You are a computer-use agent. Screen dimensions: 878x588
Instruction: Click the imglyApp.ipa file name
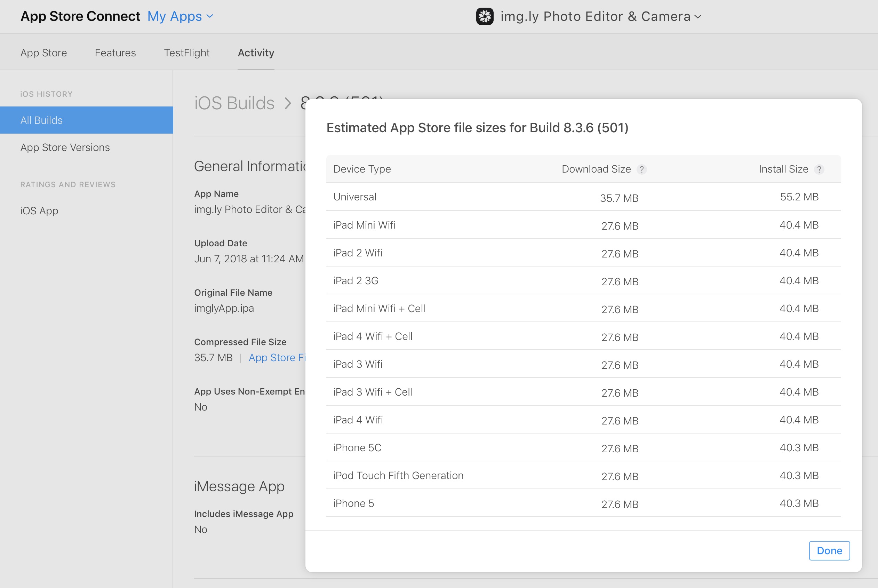(x=224, y=308)
